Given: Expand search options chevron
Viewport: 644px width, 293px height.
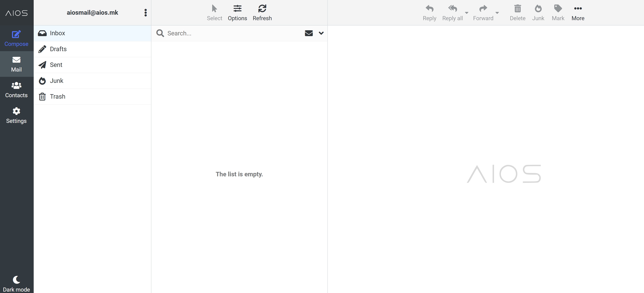Looking at the screenshot, I should tap(321, 33).
